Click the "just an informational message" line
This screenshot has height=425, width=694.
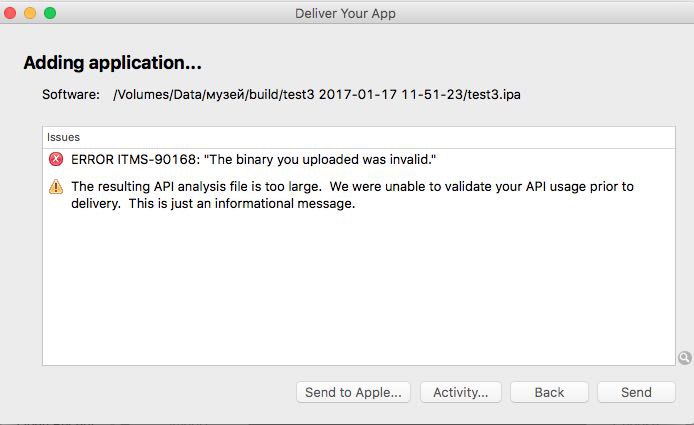213,204
